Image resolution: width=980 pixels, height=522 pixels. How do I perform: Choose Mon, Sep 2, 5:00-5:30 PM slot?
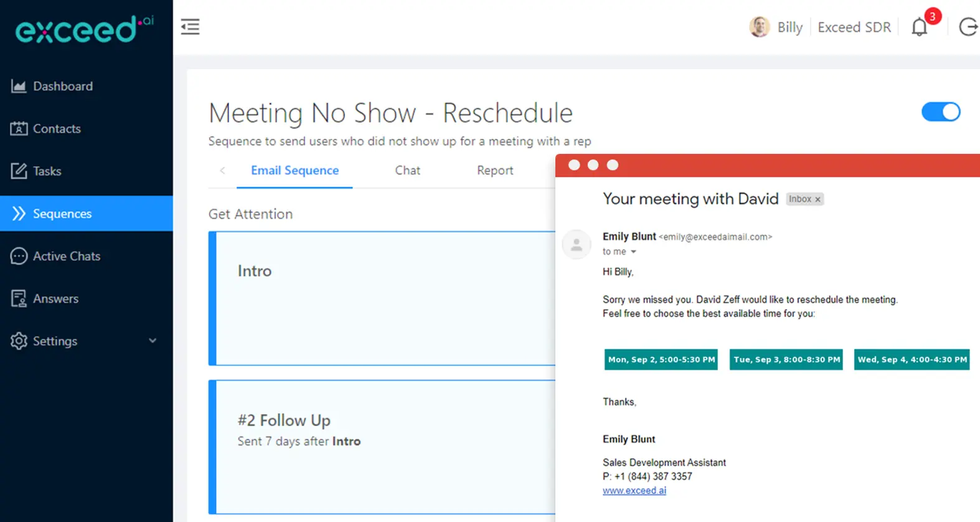pyautogui.click(x=661, y=359)
